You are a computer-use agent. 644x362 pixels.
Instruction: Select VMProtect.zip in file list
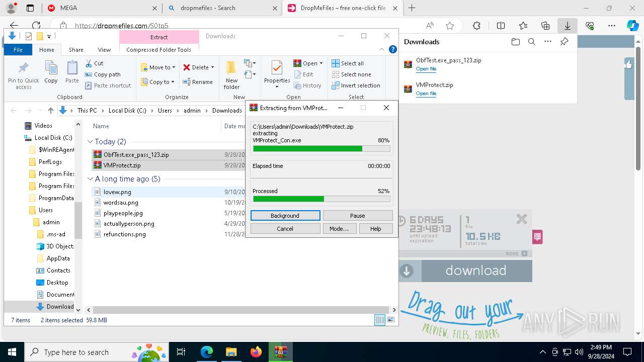click(122, 165)
